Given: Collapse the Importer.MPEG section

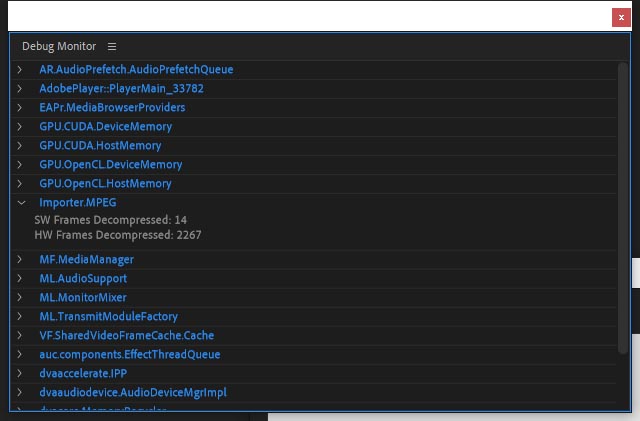Looking at the screenshot, I should coord(19,203).
